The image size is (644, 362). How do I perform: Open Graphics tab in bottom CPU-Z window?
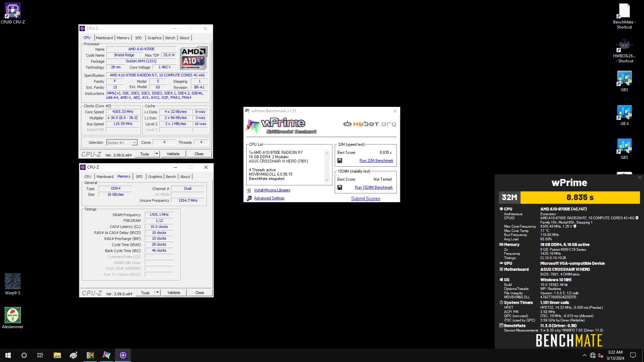coord(155,177)
